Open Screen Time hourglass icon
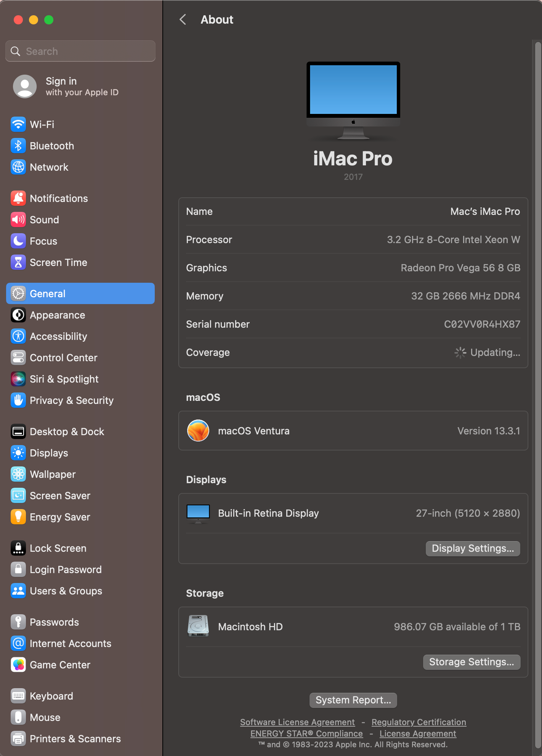 (18, 262)
